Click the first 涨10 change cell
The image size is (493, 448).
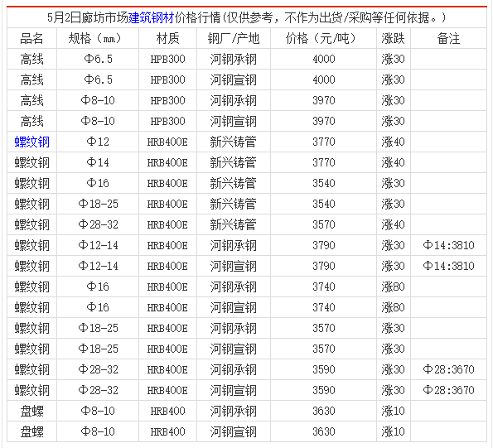coord(394,411)
